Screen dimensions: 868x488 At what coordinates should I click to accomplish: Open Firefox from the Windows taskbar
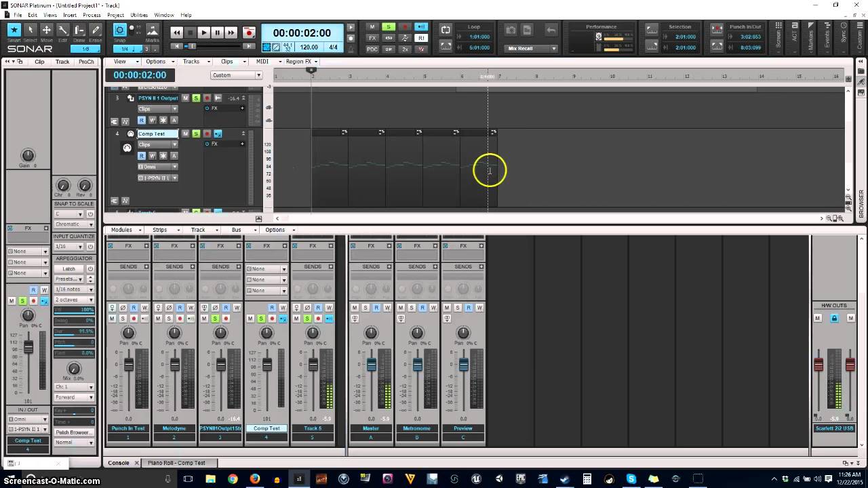(255, 479)
